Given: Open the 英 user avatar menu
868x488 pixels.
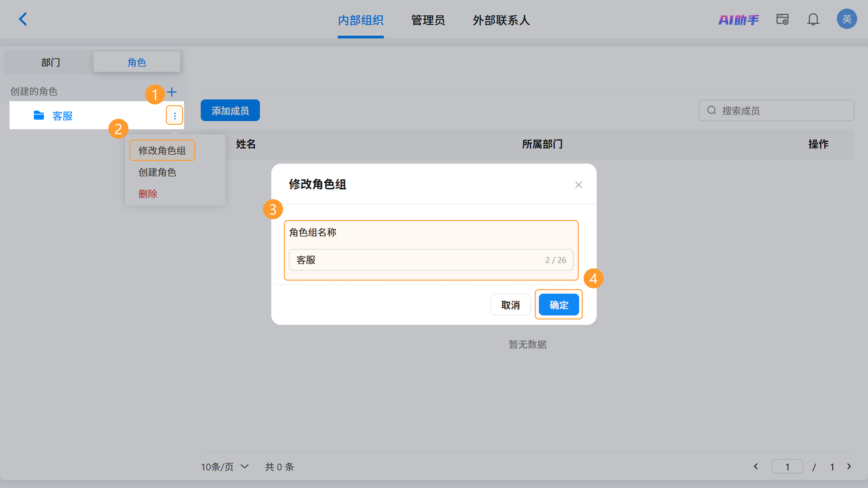Looking at the screenshot, I should click(847, 19).
